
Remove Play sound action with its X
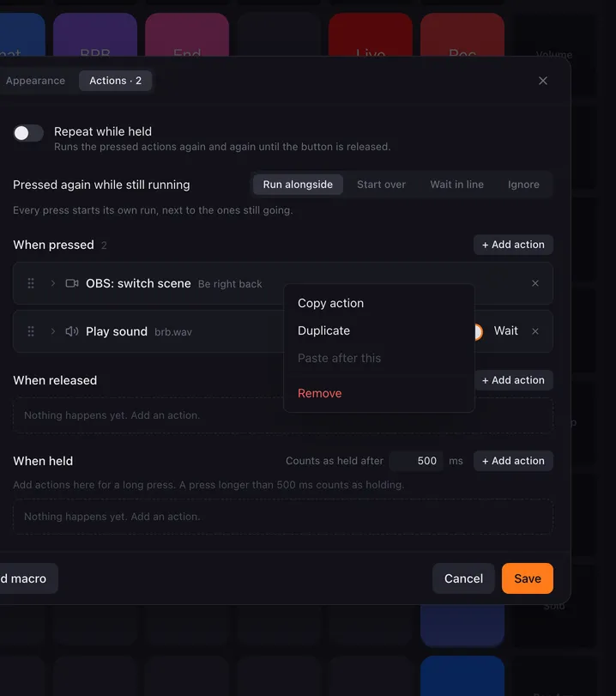point(535,331)
